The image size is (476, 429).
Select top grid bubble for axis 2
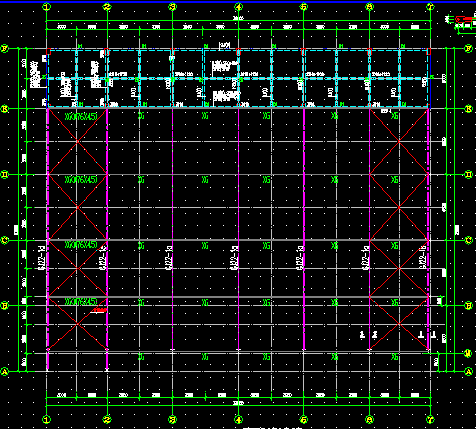point(107,6)
